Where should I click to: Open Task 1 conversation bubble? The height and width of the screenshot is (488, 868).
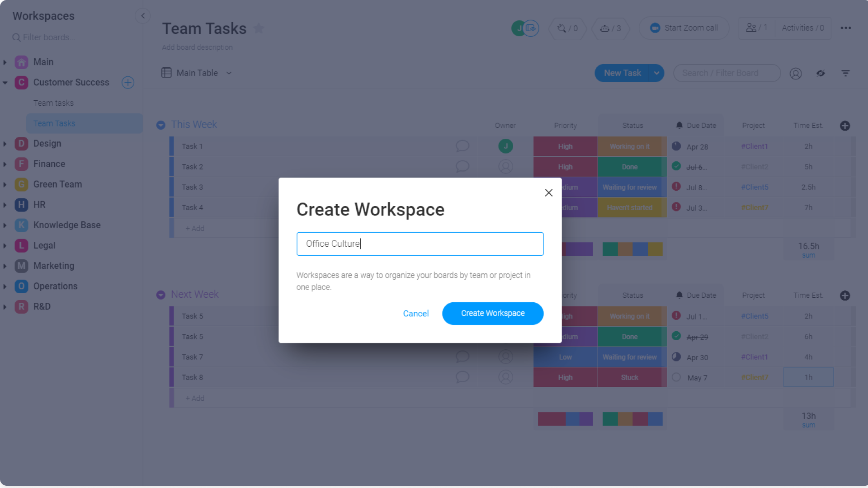[462, 146]
